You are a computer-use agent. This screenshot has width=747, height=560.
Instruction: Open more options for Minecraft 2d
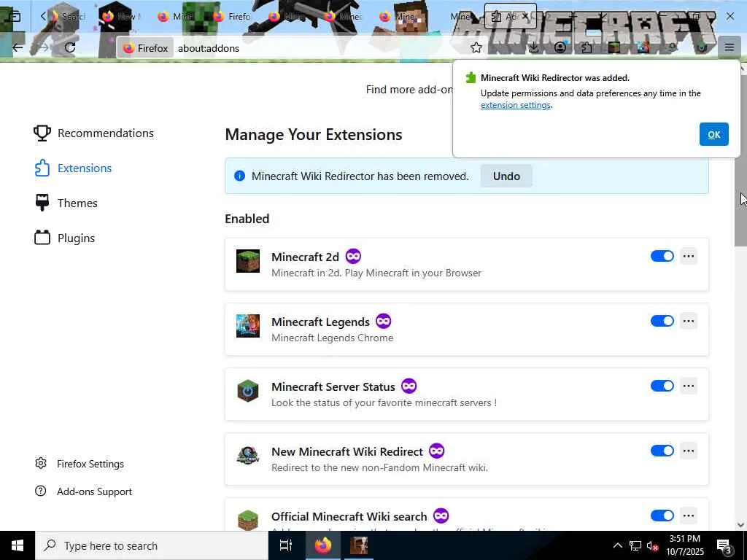click(x=689, y=256)
